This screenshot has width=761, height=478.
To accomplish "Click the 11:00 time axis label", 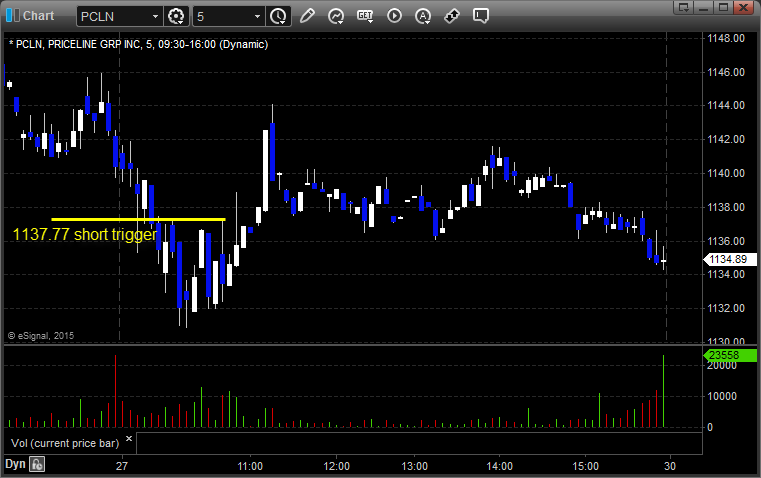I will [250, 466].
